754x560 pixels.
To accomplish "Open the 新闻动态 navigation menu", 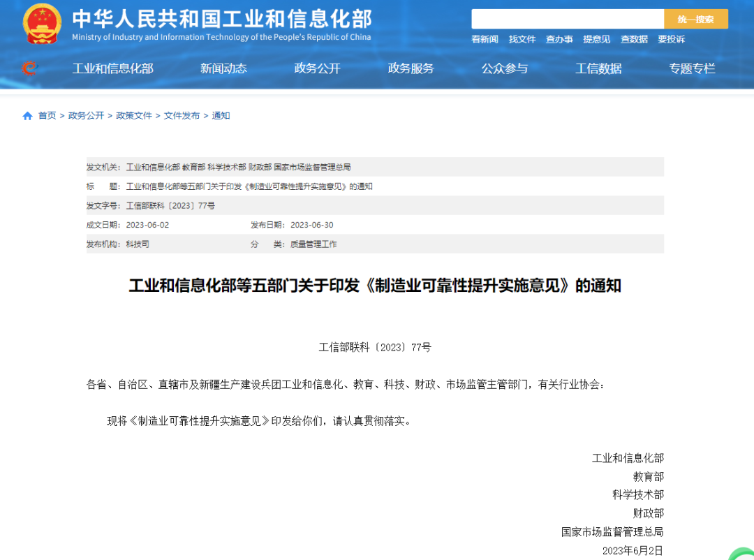I will (223, 68).
